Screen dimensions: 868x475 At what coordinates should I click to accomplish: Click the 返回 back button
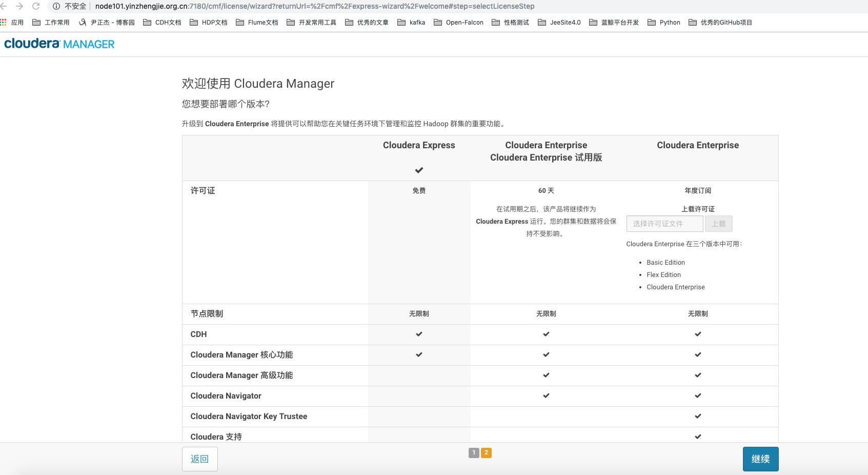coord(200,459)
